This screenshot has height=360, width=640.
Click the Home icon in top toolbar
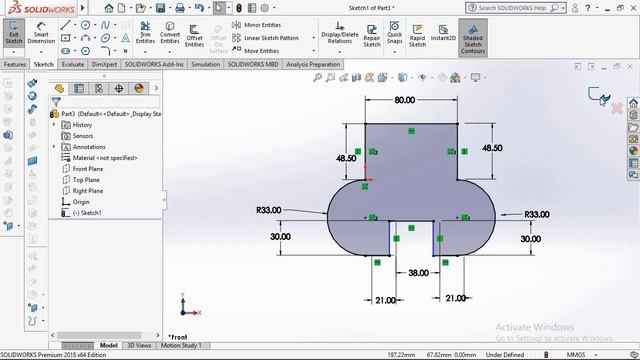pyautogui.click(x=109, y=8)
